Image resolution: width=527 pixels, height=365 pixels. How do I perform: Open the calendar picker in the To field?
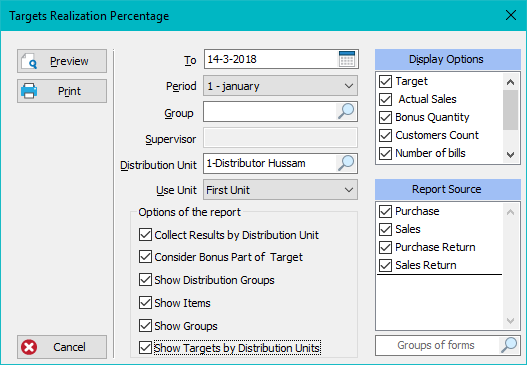347,59
